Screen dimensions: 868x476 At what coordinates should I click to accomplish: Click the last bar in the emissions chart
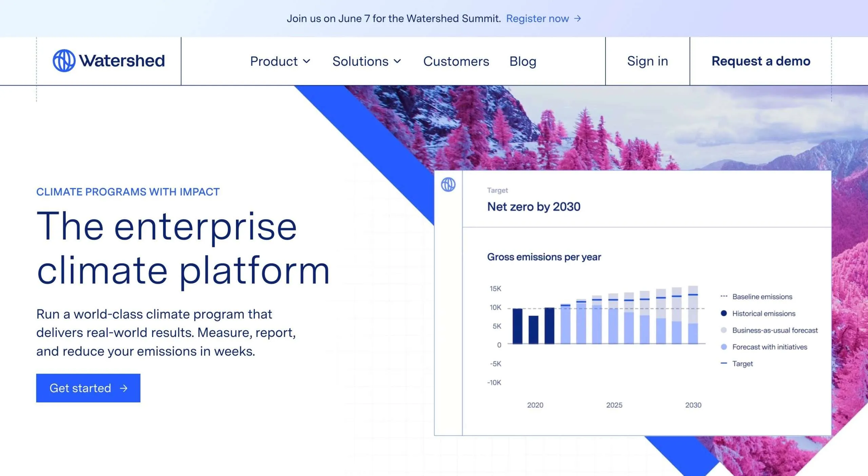(693, 315)
